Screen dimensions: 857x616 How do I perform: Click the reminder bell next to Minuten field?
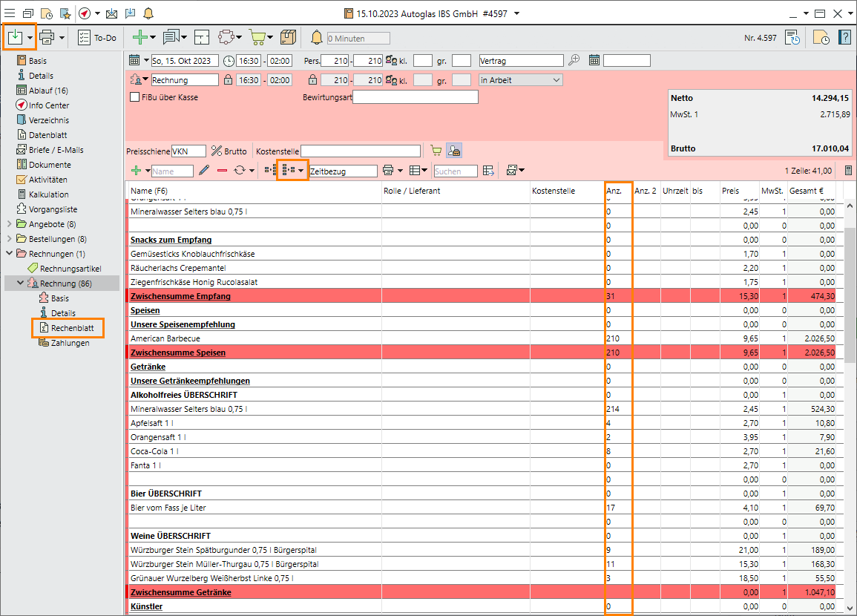point(317,38)
